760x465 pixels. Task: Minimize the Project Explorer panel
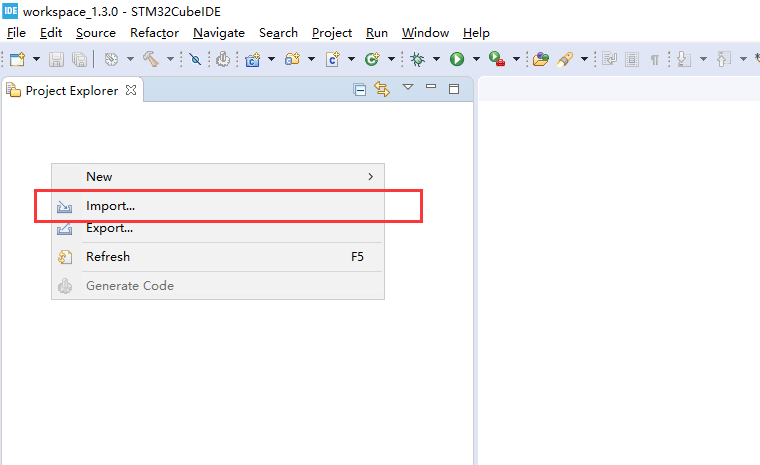[x=431, y=87]
